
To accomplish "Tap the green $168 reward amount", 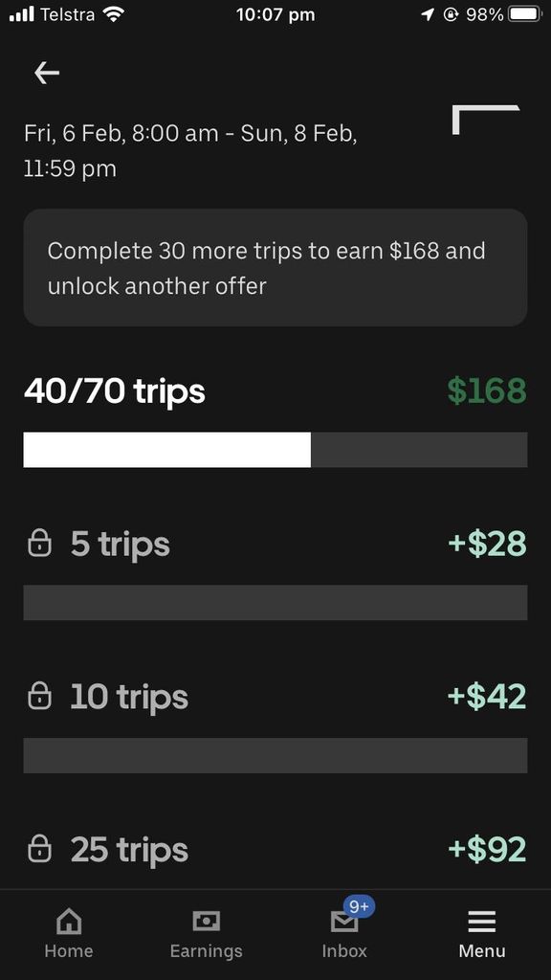I will coord(487,390).
